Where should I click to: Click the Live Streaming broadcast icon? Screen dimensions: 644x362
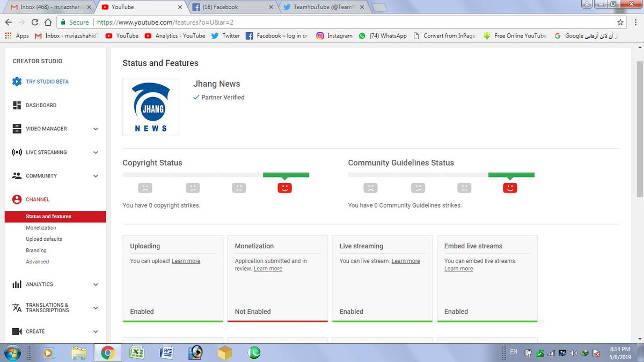click(x=17, y=152)
